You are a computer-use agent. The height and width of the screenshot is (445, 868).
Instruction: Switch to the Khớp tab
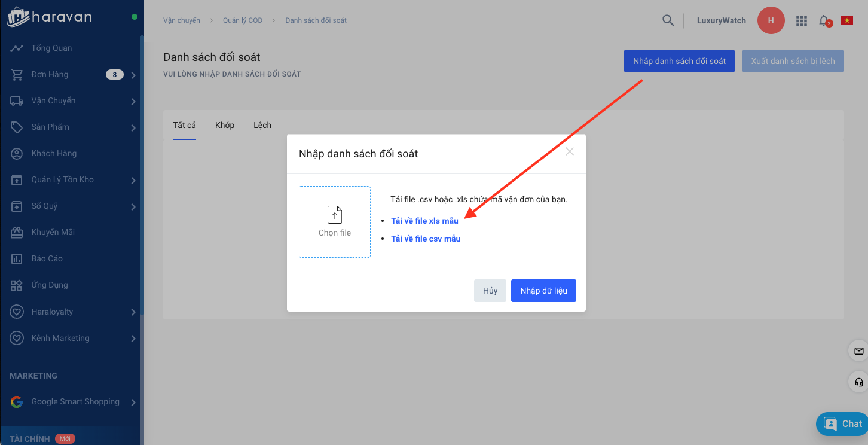pos(225,125)
